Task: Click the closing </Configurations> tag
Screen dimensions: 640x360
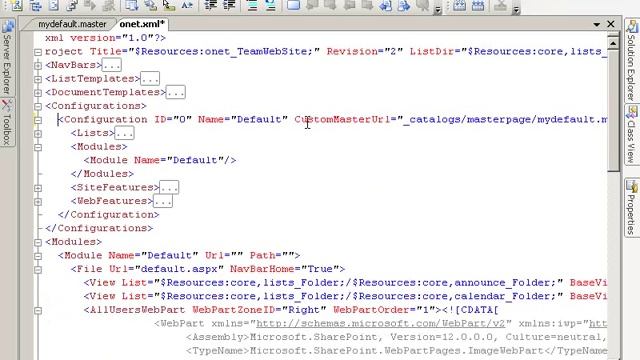Action: 99,228
